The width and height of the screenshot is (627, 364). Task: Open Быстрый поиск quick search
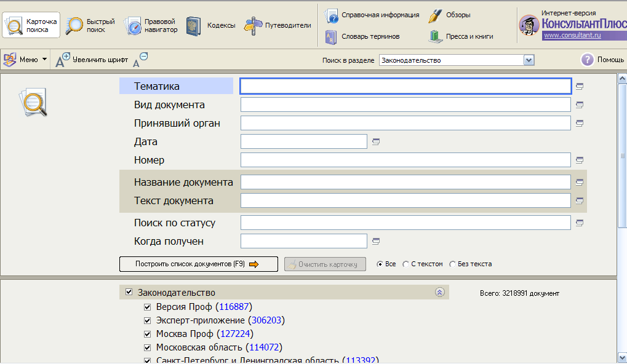[90, 25]
